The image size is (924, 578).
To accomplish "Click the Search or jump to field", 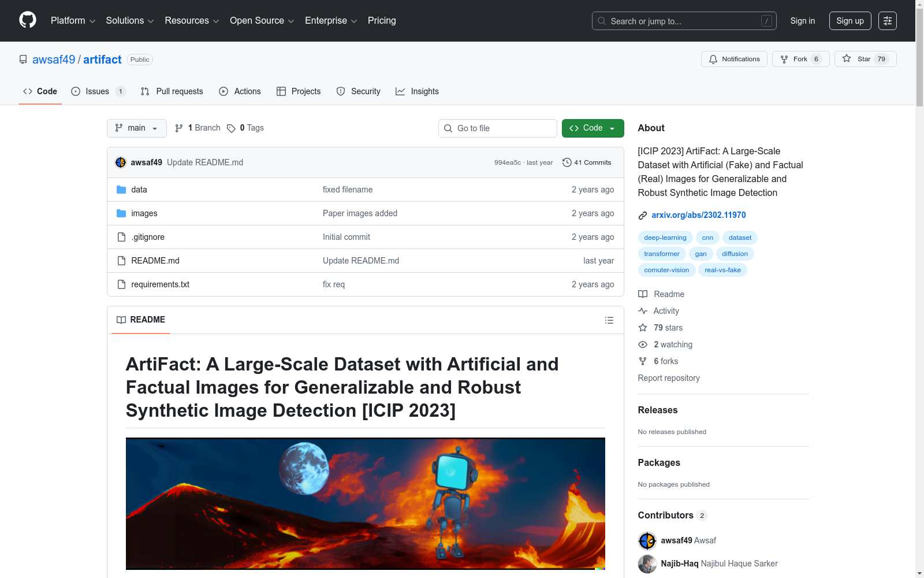I will coord(684,21).
